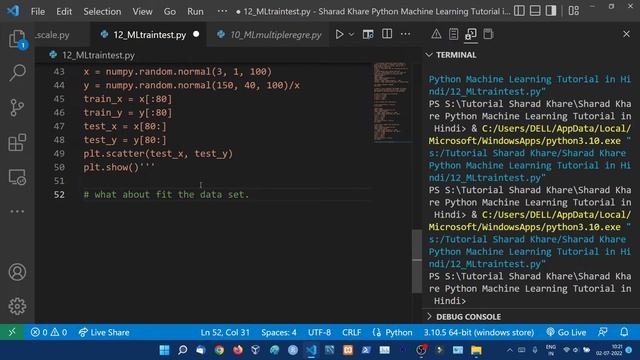Open the taskbar clock showing 02-07-2022
The image size is (640, 360).
(609, 350)
